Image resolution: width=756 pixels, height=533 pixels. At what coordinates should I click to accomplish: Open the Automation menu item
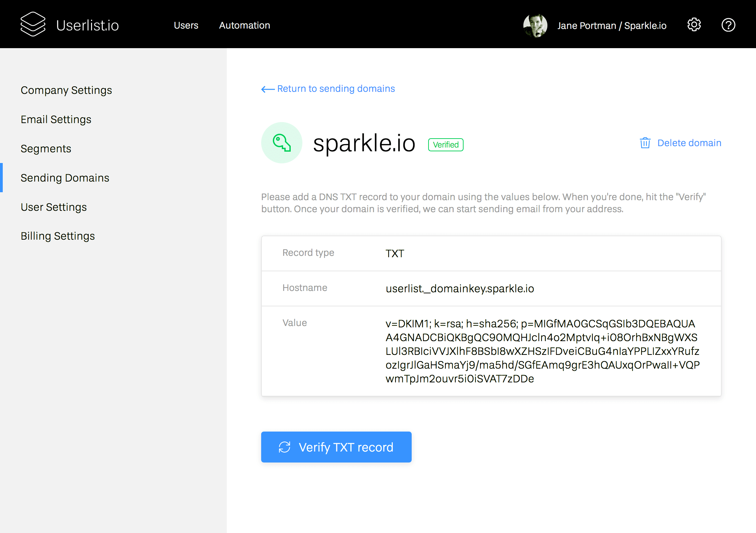[x=244, y=25]
